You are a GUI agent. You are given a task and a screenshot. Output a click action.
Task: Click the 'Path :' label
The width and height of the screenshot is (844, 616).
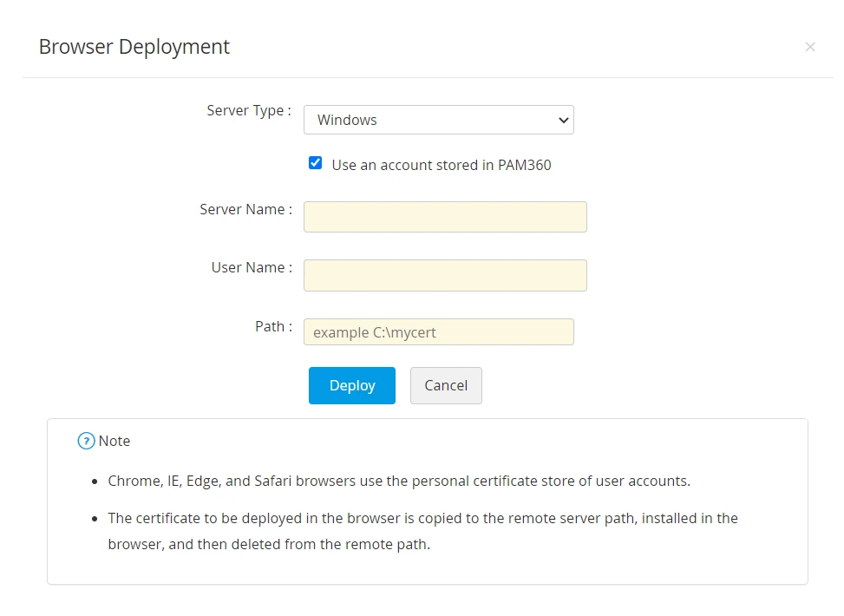[273, 326]
